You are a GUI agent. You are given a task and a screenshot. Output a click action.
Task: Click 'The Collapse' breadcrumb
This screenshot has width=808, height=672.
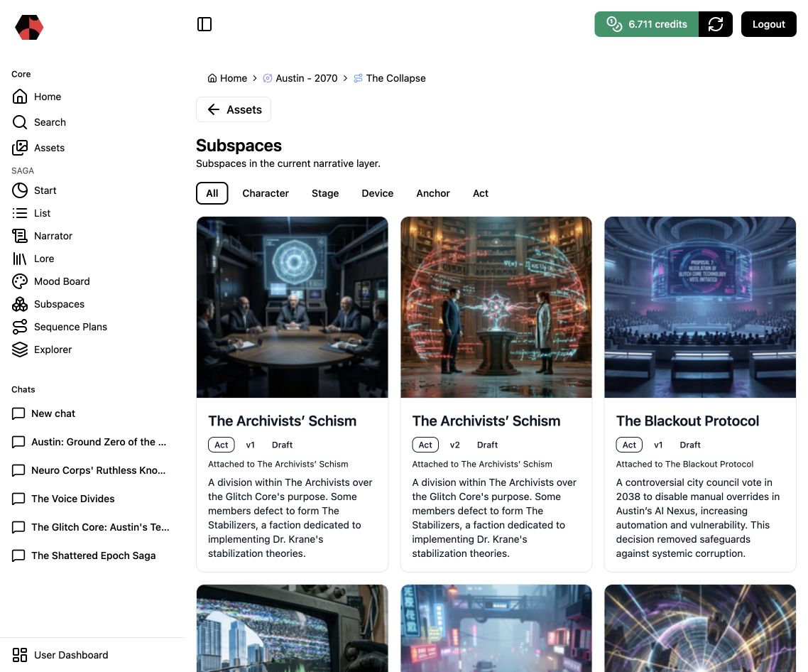(390, 78)
